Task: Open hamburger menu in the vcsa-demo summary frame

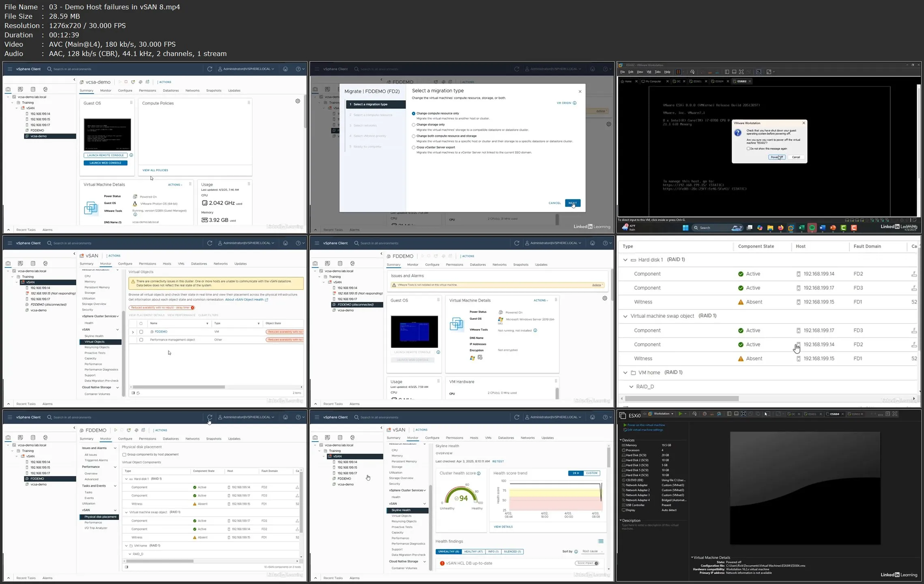Action: pyautogui.click(x=10, y=69)
